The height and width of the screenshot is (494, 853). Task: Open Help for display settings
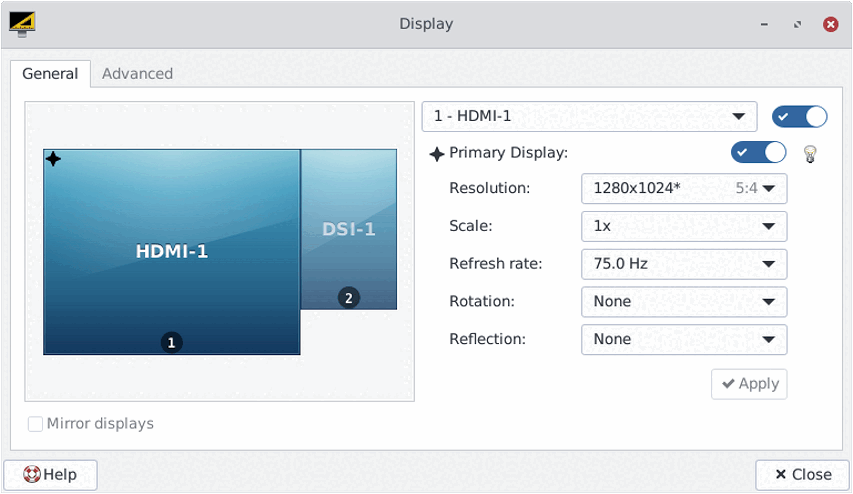tap(51, 474)
